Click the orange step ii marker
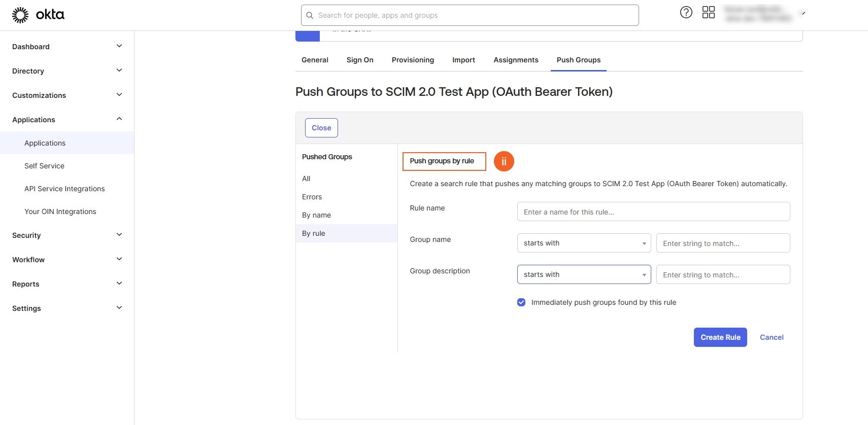This screenshot has height=425, width=868. point(504,161)
